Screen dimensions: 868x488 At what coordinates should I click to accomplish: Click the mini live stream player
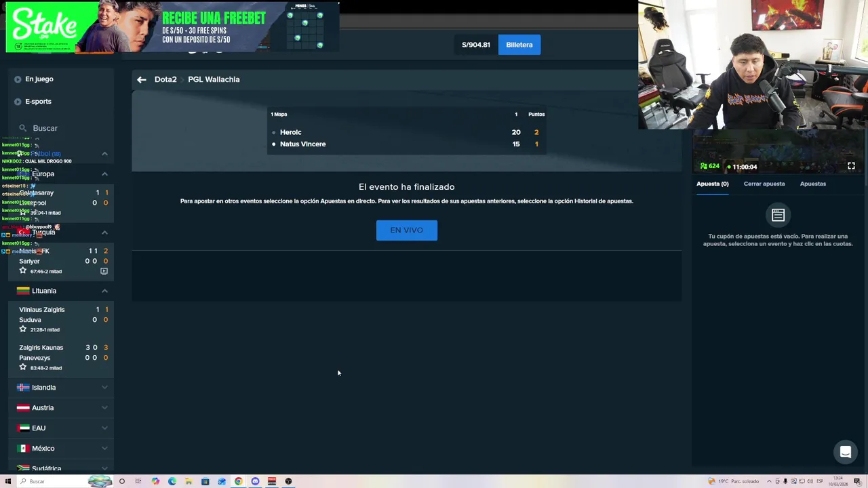pyautogui.click(x=777, y=152)
